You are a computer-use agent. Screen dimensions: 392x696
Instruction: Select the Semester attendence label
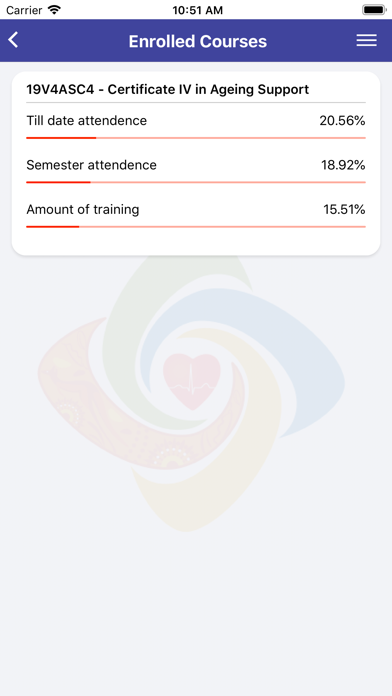click(91, 165)
